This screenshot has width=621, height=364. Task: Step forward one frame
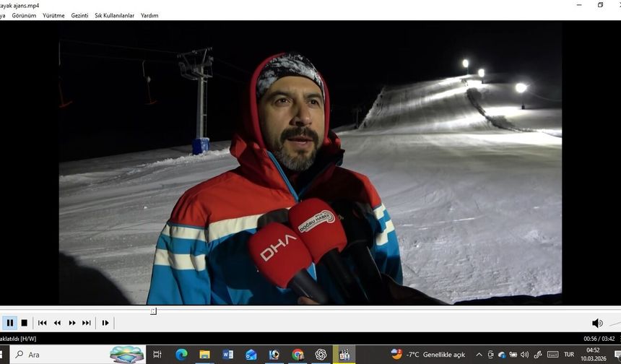tap(105, 323)
